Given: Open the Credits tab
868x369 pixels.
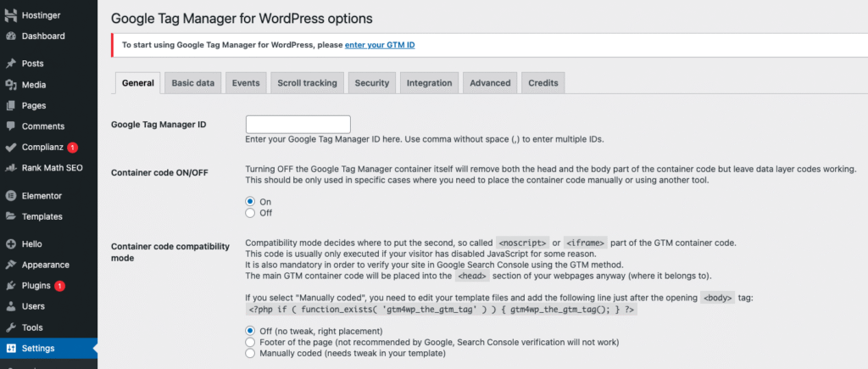Looking at the screenshot, I should [543, 83].
